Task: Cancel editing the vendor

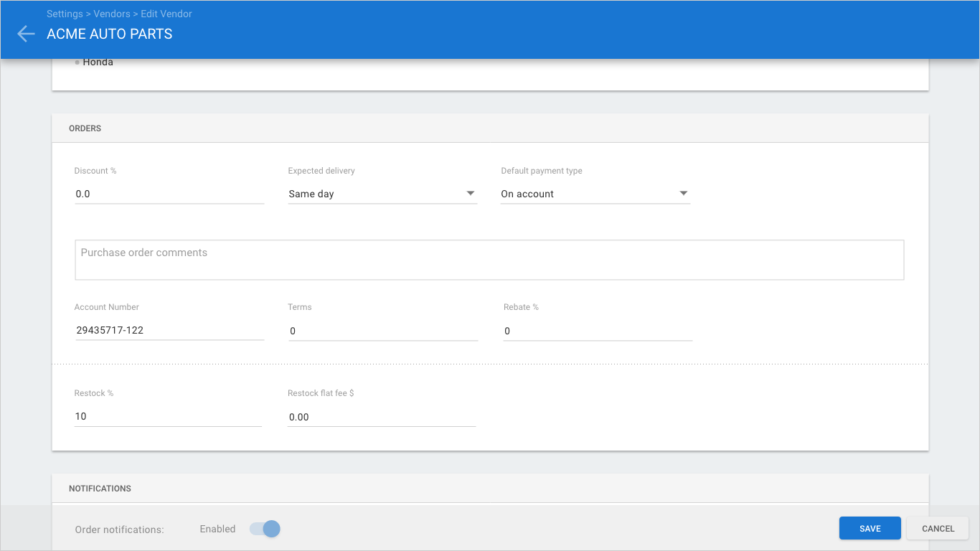Action: [938, 528]
